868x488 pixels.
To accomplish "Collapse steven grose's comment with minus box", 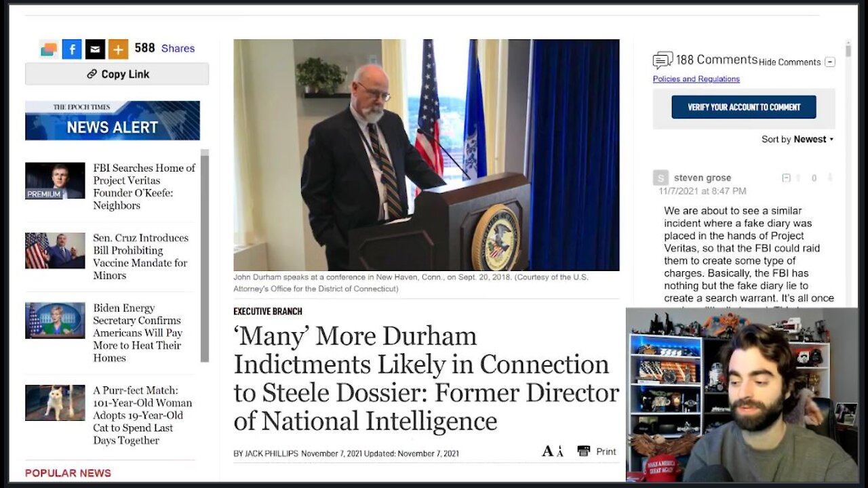I will coord(786,178).
